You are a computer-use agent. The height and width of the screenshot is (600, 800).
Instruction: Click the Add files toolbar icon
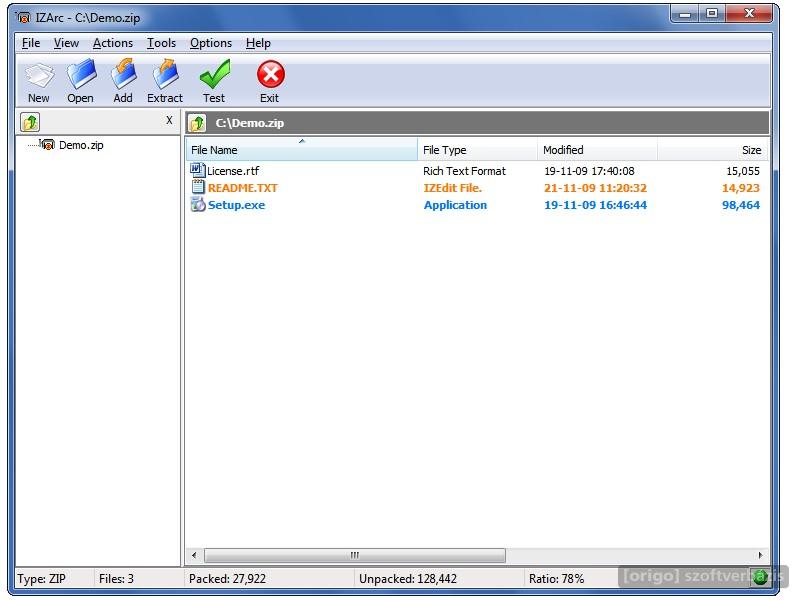[x=124, y=74]
